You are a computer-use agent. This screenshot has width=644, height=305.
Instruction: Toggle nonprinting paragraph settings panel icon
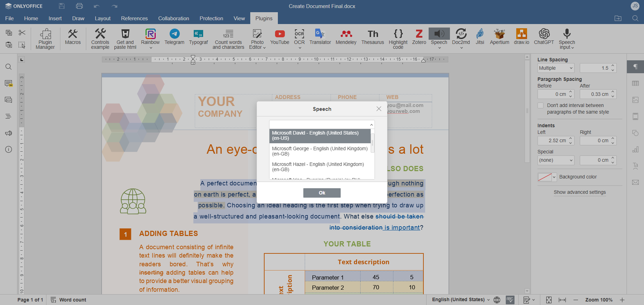click(x=635, y=67)
